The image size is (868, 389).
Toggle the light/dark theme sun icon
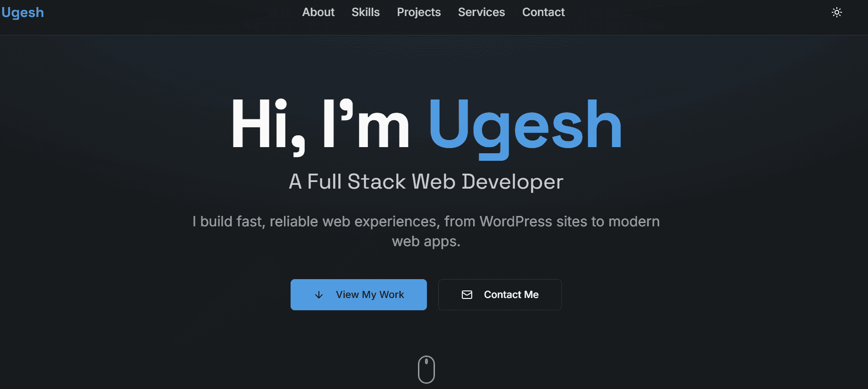(x=837, y=12)
